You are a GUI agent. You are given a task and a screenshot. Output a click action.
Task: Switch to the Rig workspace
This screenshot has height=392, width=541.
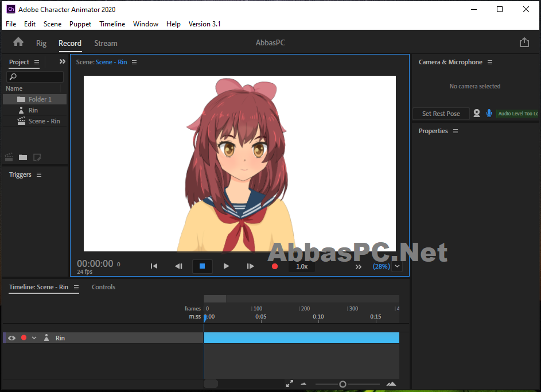[41, 43]
